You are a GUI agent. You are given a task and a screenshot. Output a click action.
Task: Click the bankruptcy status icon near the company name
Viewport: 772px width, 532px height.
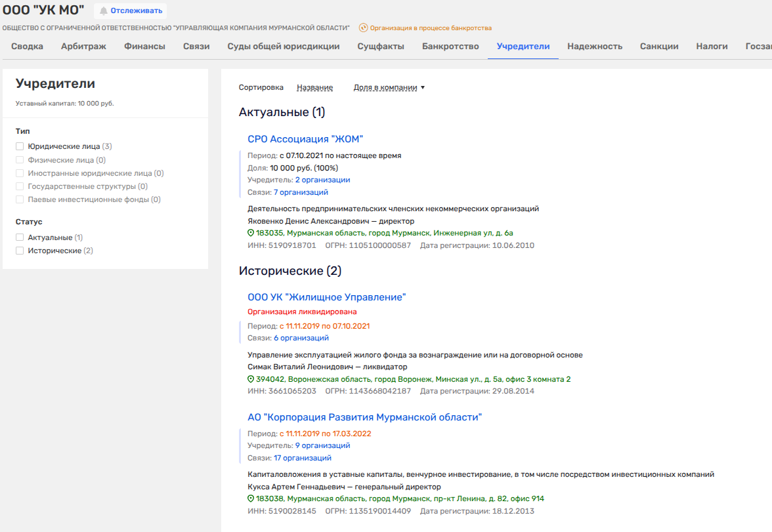[364, 28]
